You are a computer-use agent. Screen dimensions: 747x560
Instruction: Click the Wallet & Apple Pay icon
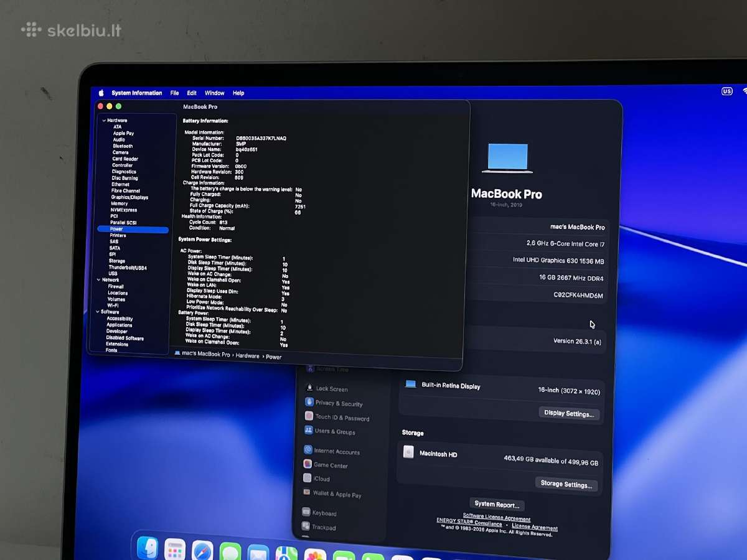pyautogui.click(x=306, y=492)
